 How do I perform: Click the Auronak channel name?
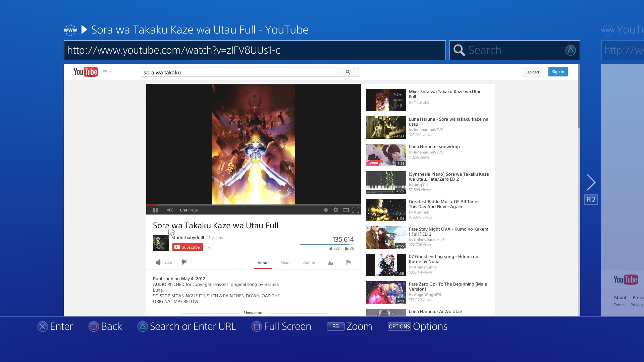pos(421,212)
